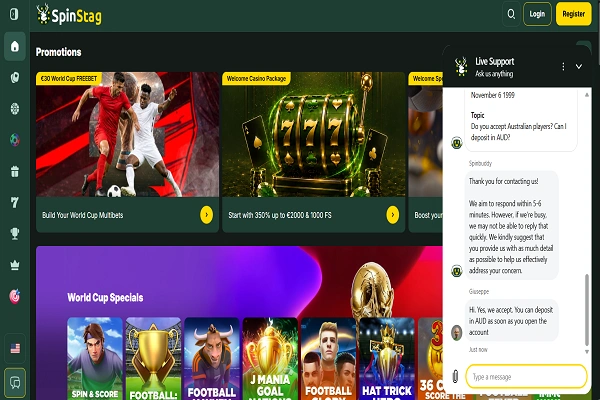Open the bull Football game tile
This screenshot has width=600, height=400.
212,359
